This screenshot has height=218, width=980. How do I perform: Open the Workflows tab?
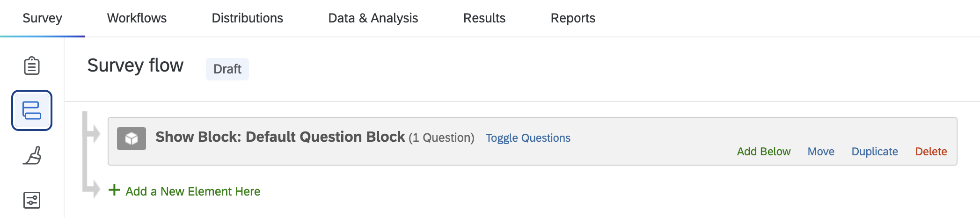pos(137,18)
